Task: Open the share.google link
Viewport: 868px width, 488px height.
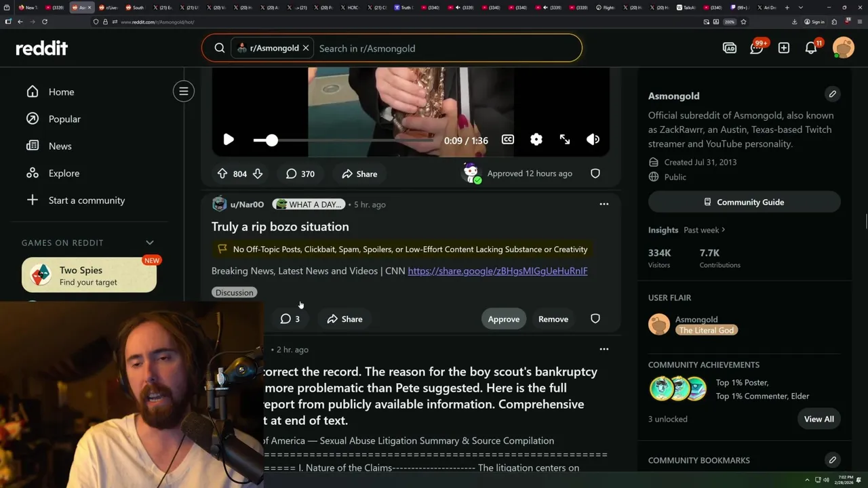Action: [498, 271]
